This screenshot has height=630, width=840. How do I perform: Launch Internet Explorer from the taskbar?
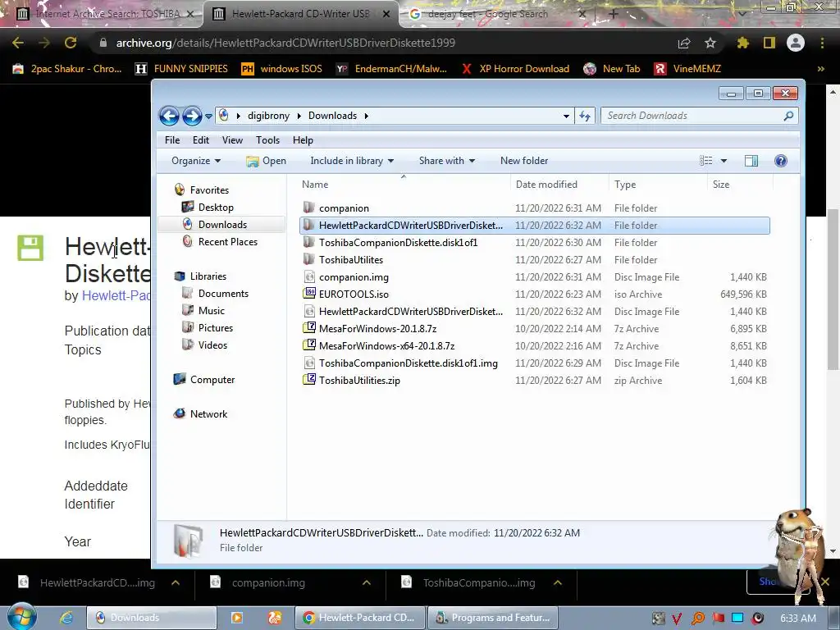(66, 618)
